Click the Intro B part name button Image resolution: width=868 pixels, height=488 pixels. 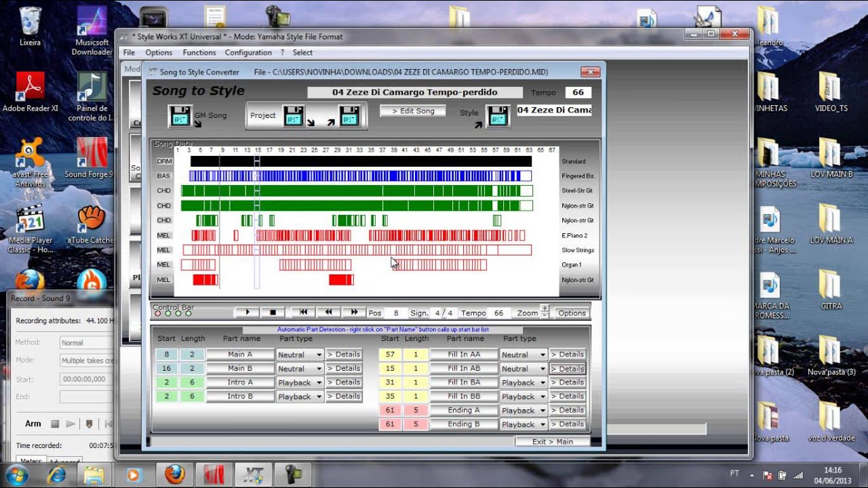pos(240,396)
